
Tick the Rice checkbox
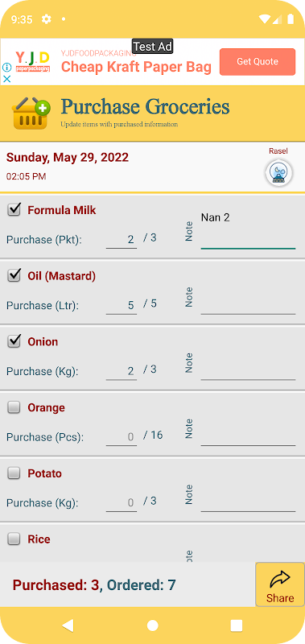coord(14,539)
